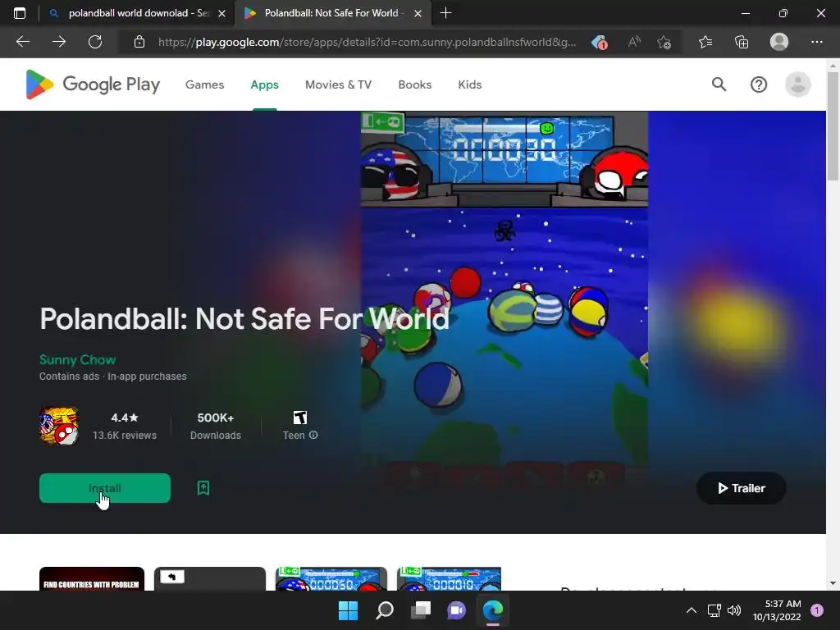
Task: Open the Google Play help icon
Action: tap(759, 84)
